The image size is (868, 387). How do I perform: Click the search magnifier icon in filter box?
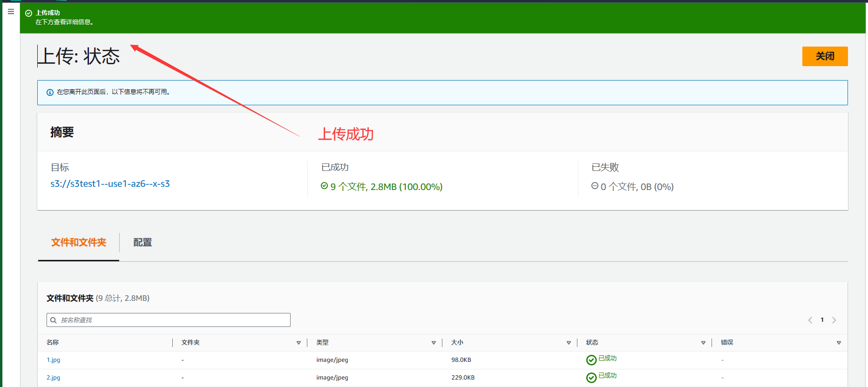(54, 320)
